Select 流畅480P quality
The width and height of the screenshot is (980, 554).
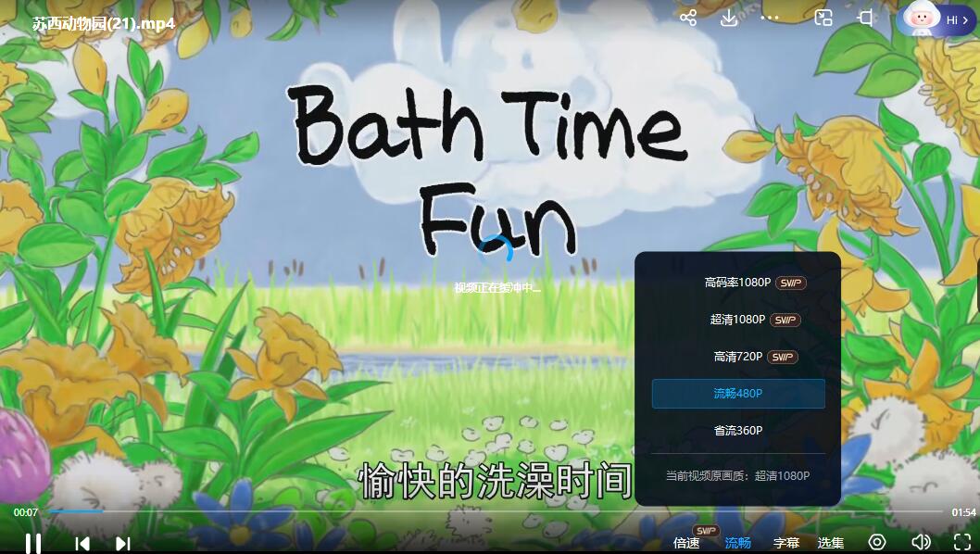738,394
